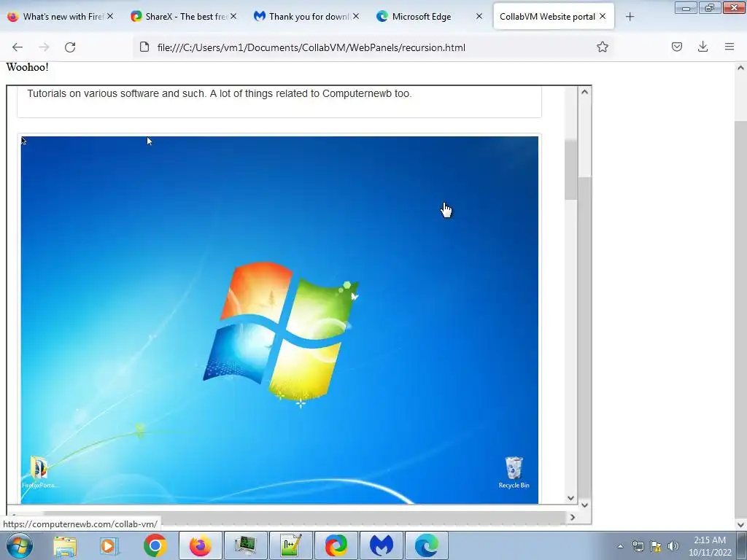Switch to "Thank you for downloading" Malwarebytes tab
Viewport: 747px width, 560px height.
coord(306,17)
